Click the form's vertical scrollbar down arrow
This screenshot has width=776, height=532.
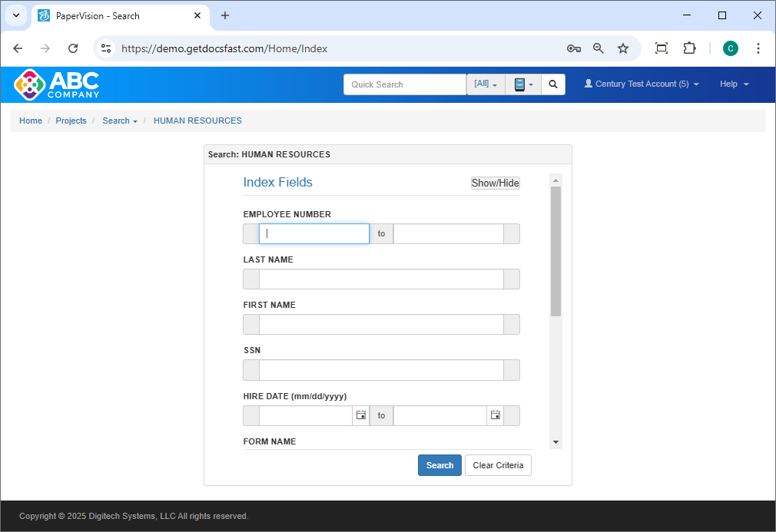coord(555,442)
